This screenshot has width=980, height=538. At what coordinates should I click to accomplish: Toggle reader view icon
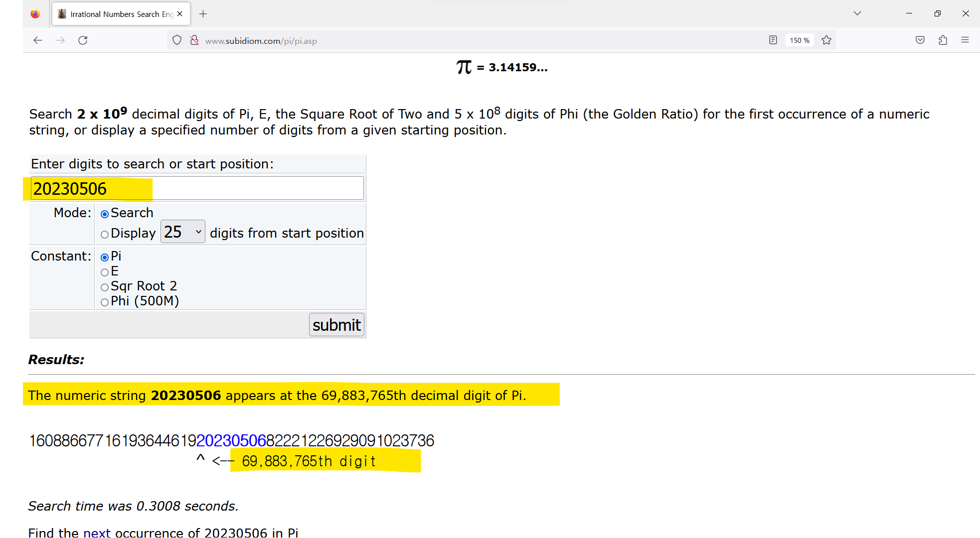pyautogui.click(x=773, y=40)
